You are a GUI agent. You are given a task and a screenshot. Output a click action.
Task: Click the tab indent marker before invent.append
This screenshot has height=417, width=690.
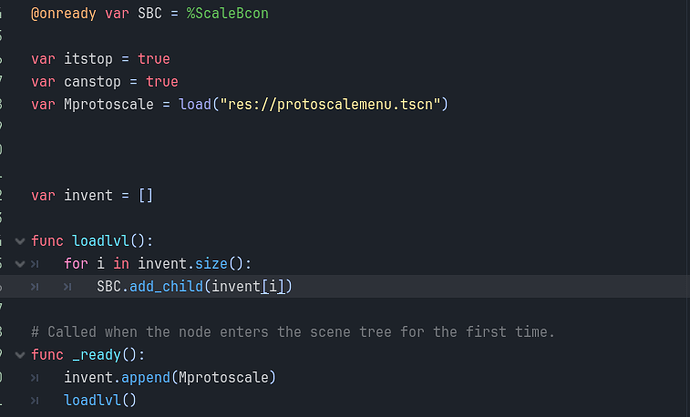35,378
